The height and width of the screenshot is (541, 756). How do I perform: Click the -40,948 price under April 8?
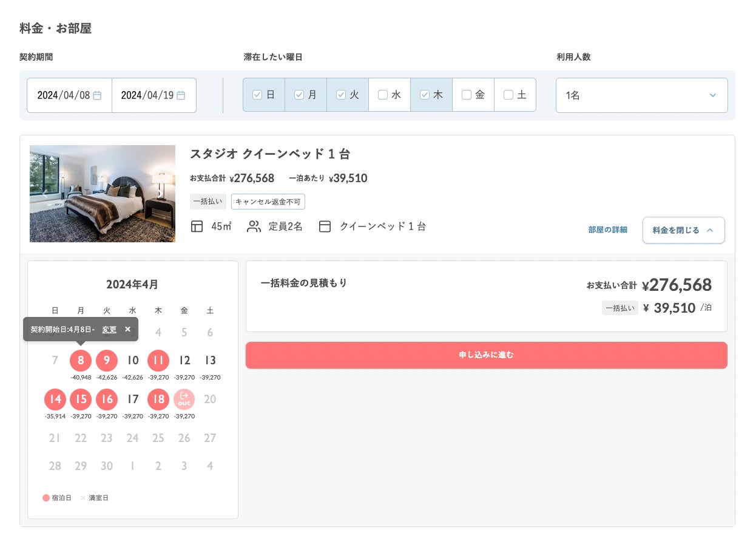[81, 377]
